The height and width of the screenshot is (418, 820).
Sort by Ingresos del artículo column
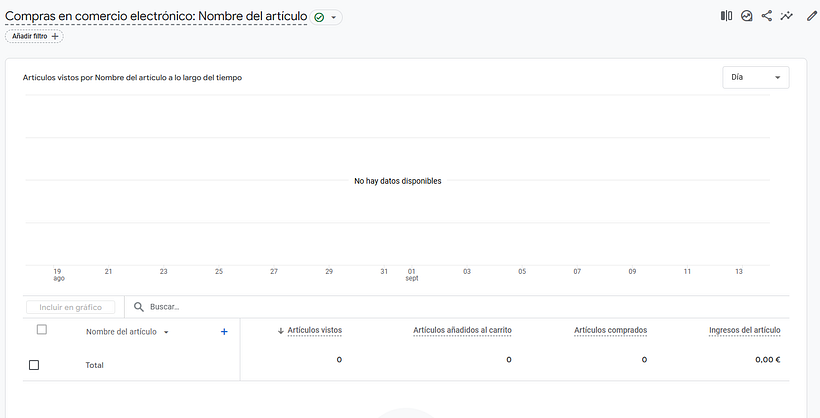coord(745,330)
